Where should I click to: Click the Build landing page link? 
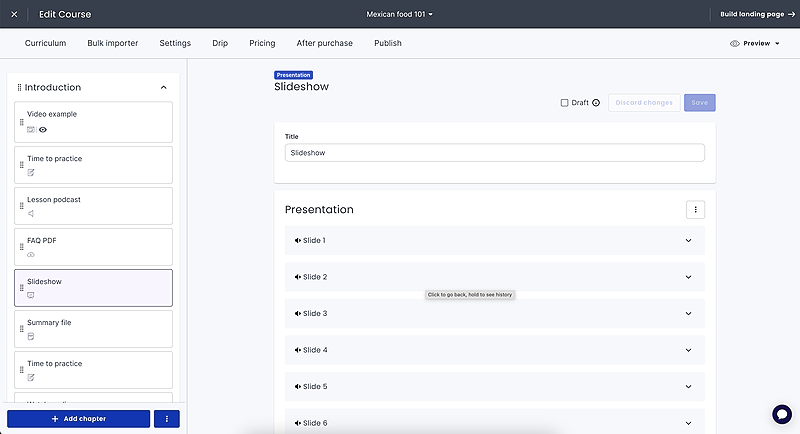[757, 14]
